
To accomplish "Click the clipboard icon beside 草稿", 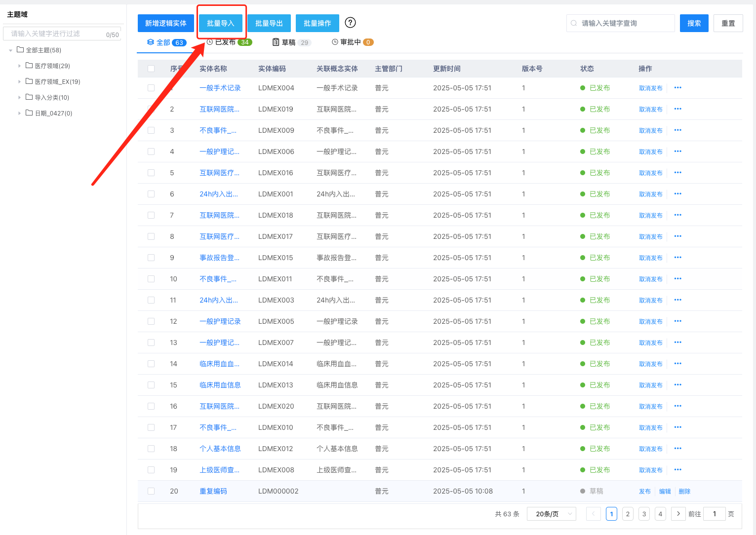I will coord(276,42).
